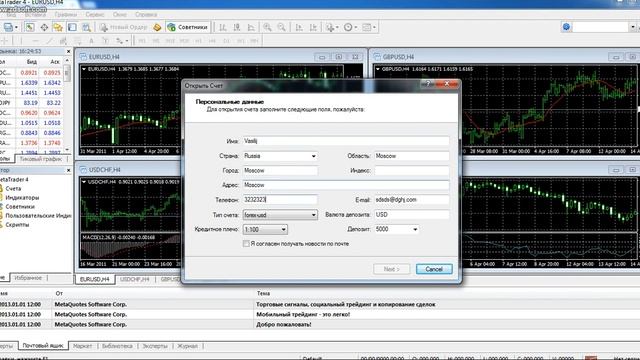Click the Имя input field containing Vasilij

coord(346,141)
